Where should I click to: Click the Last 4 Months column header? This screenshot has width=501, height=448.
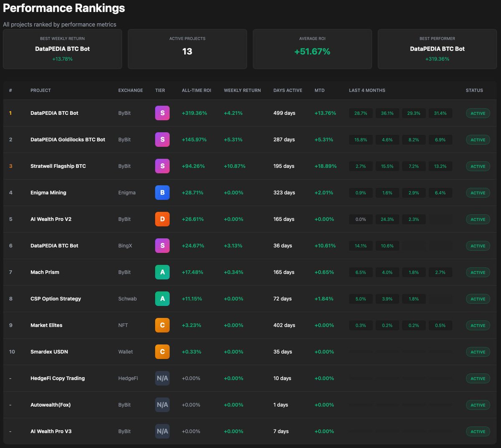point(367,90)
